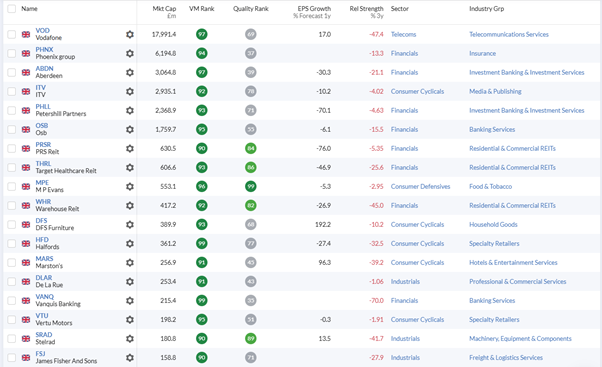Click the VM Rank badge for Aberdeen
The image size is (602, 367).
[202, 72]
